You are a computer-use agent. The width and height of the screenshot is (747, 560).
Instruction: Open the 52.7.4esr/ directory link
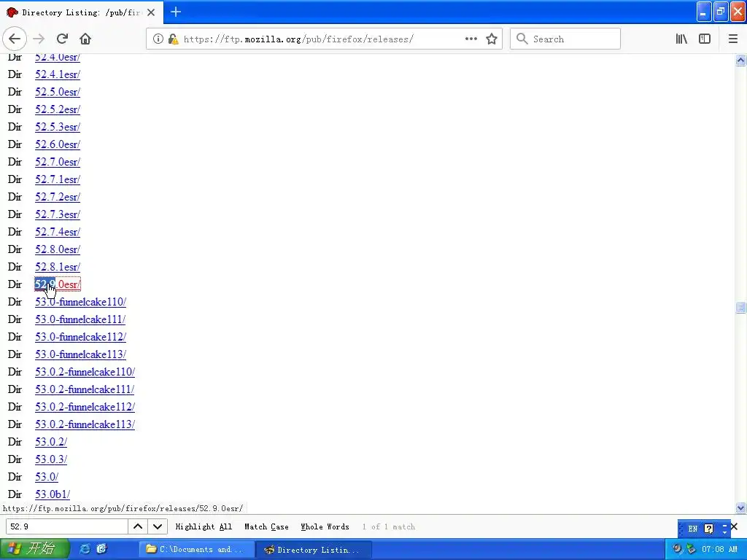coord(58,232)
